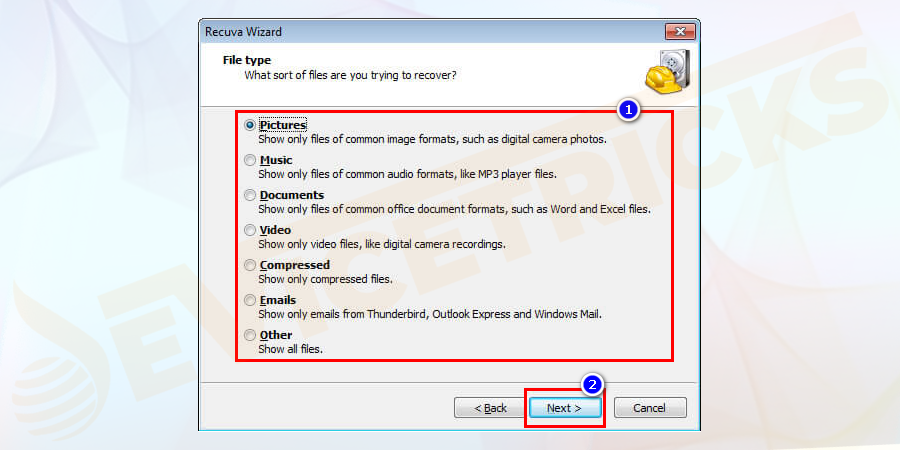Select the Music radio button
Viewport: 900px width, 450px height.
(x=250, y=160)
